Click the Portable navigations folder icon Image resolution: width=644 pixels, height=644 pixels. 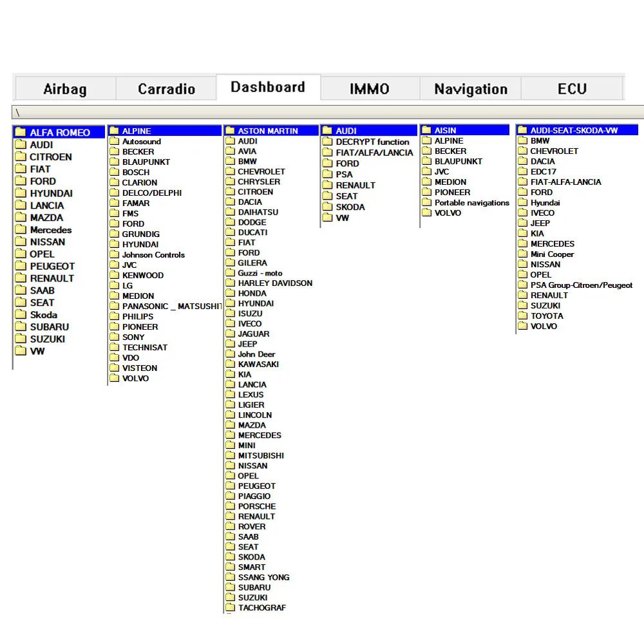[427, 202]
